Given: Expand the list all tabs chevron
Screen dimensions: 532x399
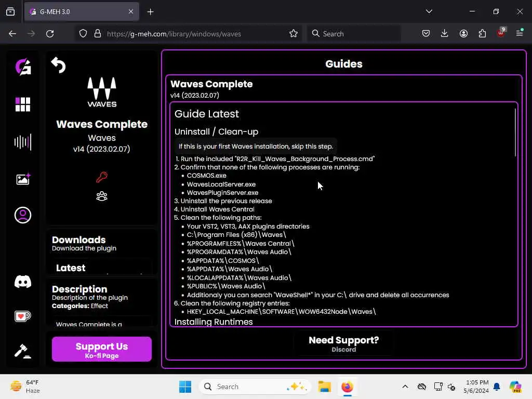Looking at the screenshot, I should 429,11.
